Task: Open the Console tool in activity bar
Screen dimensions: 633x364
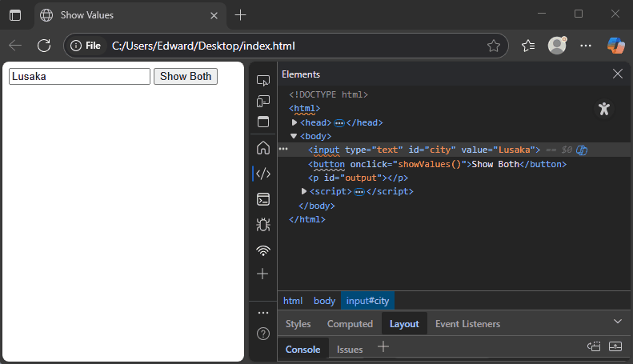Action: pos(263,199)
